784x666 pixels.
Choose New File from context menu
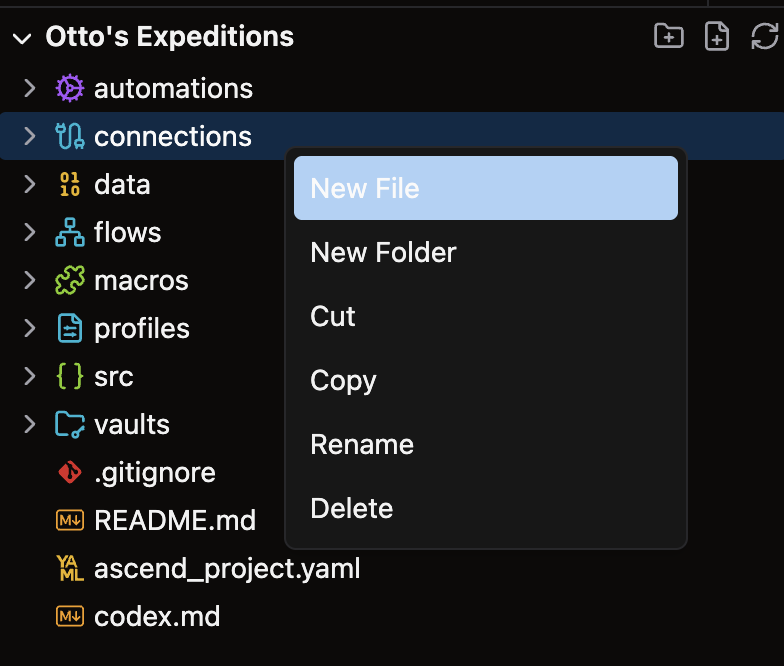pyautogui.click(x=486, y=188)
